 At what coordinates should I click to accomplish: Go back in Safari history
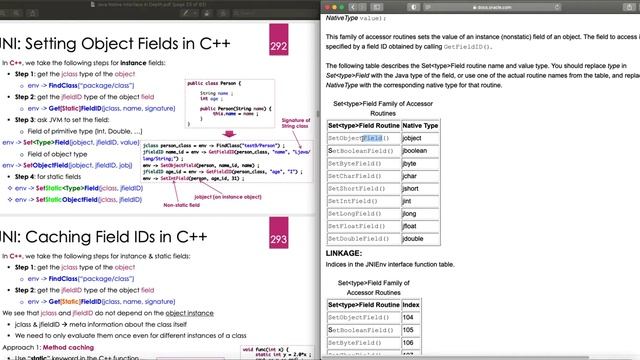pos(353,7)
